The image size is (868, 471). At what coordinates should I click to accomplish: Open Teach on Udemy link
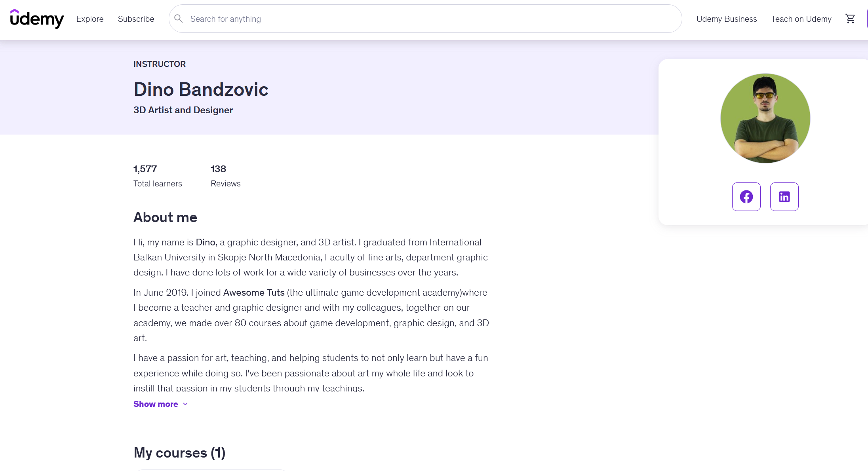801,19
